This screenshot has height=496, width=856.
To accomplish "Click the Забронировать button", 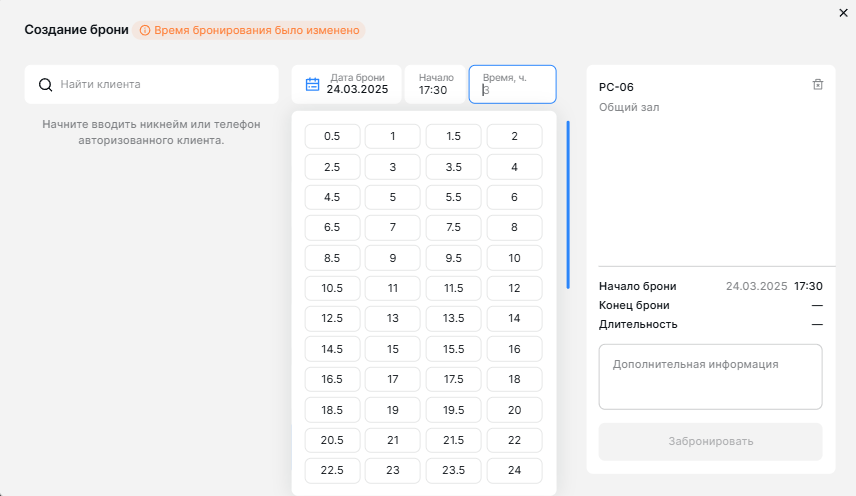I will click(x=710, y=441).
